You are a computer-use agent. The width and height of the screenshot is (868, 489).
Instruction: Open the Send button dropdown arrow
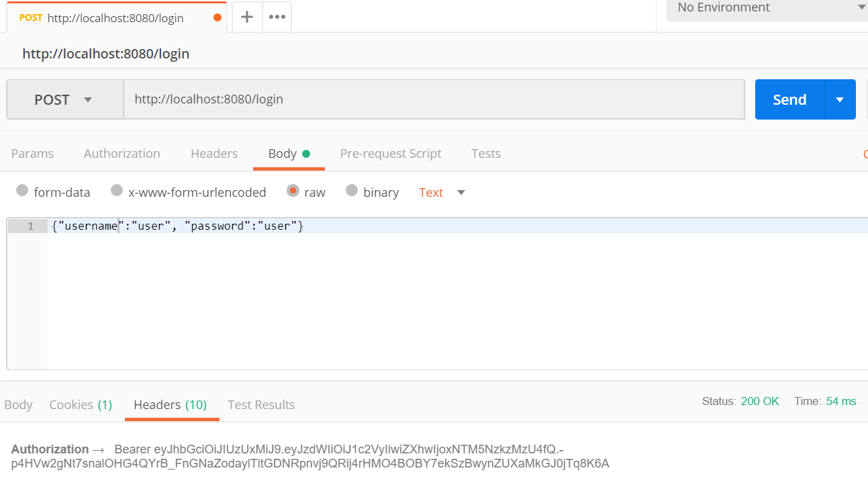click(840, 99)
